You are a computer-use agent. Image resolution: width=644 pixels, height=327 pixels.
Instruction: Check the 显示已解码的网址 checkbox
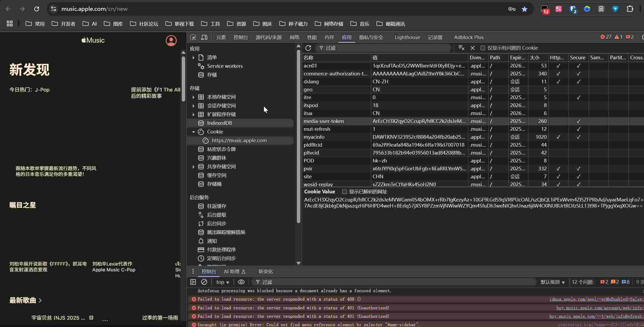tap(344, 192)
